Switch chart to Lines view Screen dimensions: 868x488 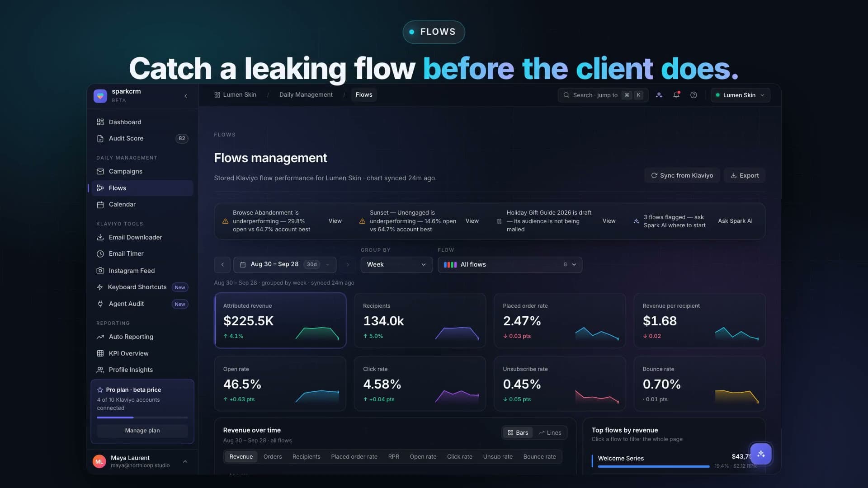[x=550, y=432]
